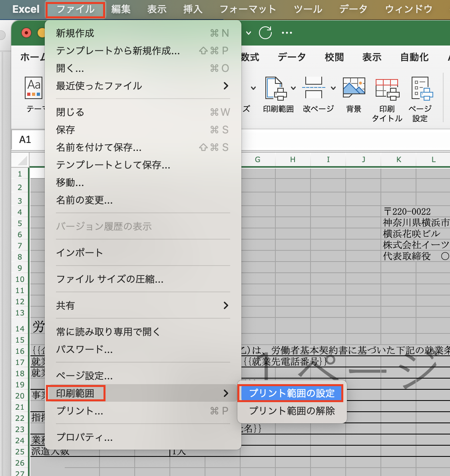This screenshot has width=450, height=476.
Task: Click the Background (背景) ribbon icon
Action: click(354, 88)
